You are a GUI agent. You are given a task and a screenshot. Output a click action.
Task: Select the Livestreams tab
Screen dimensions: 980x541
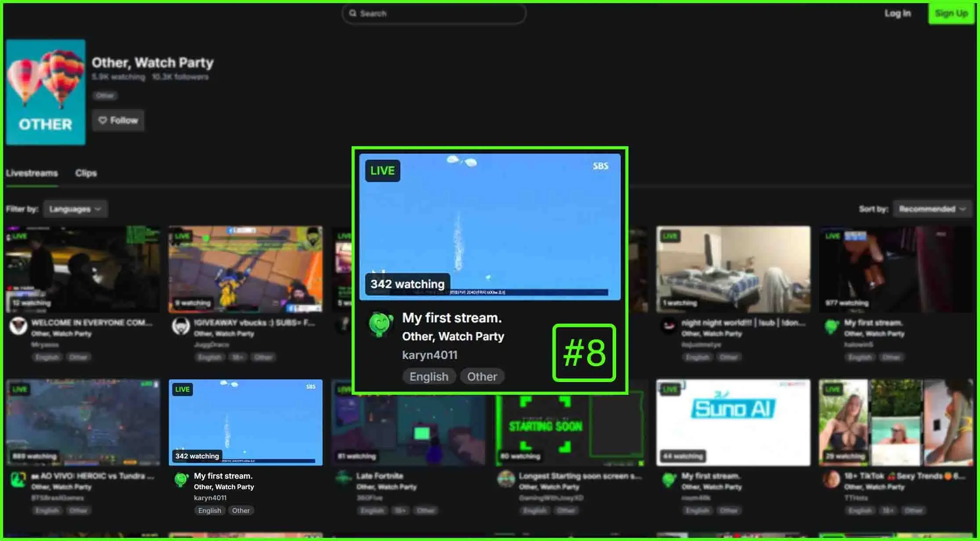click(32, 173)
